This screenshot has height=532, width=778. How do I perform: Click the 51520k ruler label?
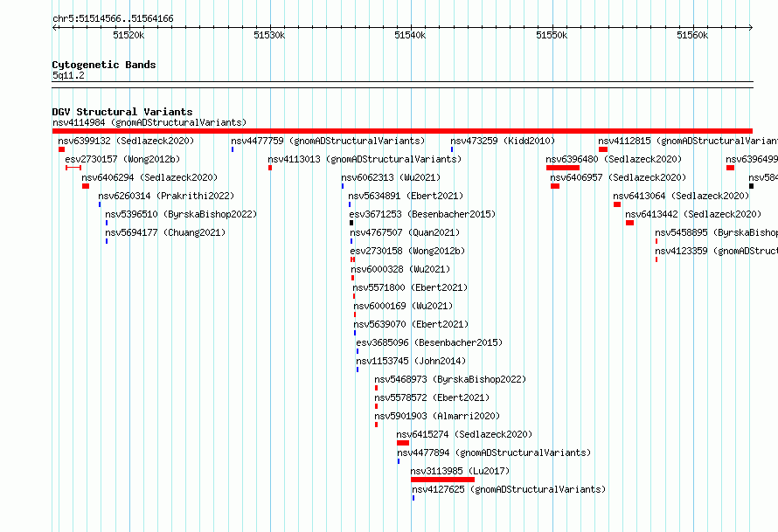[x=129, y=35]
